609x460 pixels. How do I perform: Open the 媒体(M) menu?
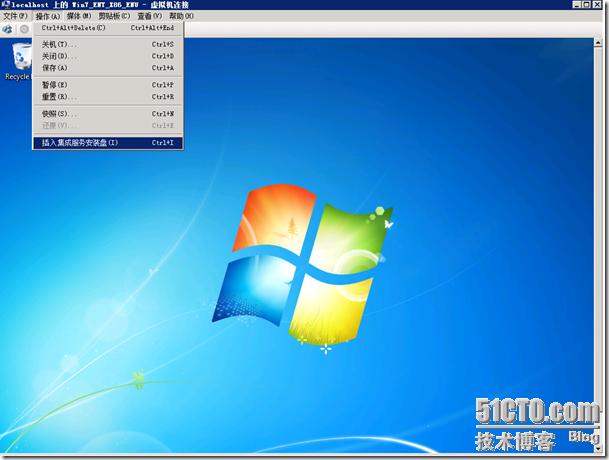click(79, 16)
